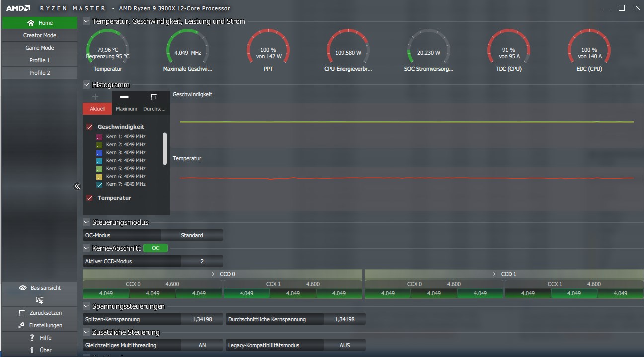
Task: Toggle the Kern 6 checkbox
Action: point(99,177)
